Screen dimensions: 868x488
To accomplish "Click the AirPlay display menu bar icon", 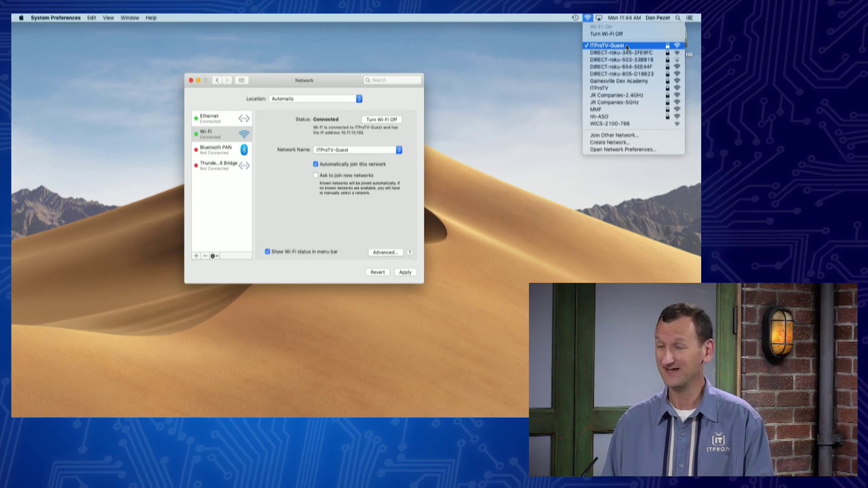I will (x=599, y=18).
